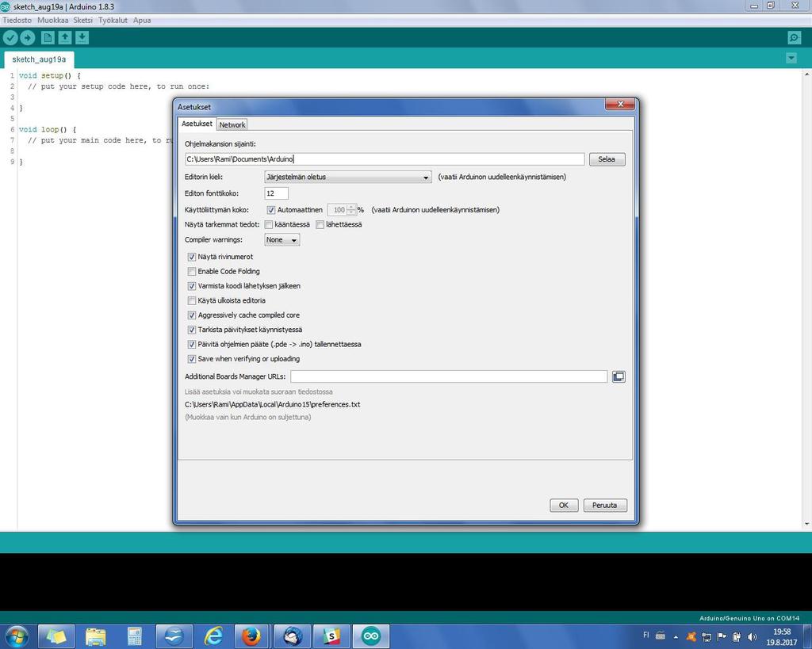
Task: Select the Asetukset tab in dialog
Action: pos(197,124)
